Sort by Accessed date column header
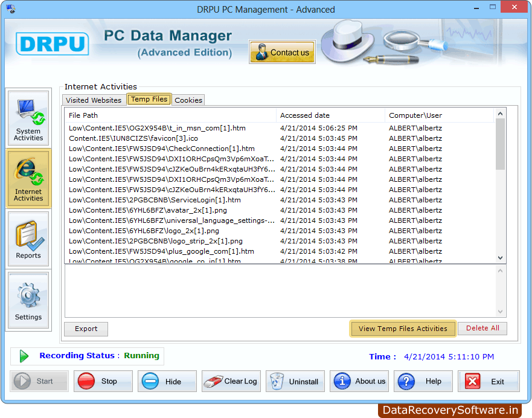 330,115
